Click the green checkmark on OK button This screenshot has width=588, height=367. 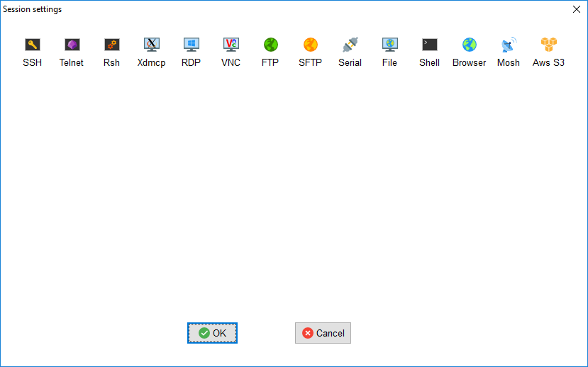click(204, 333)
